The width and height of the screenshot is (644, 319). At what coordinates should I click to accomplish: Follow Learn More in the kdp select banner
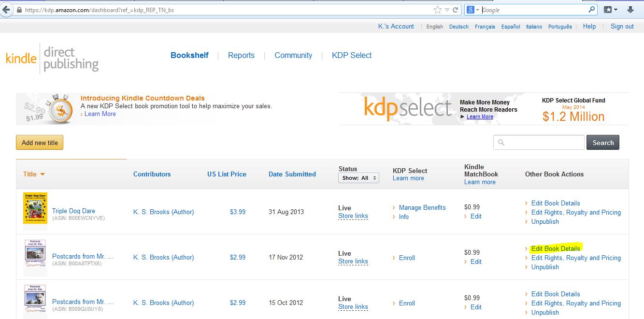point(480,116)
